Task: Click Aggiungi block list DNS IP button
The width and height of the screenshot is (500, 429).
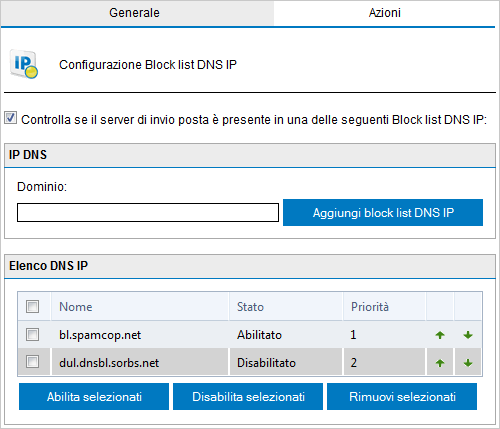Action: (x=383, y=212)
